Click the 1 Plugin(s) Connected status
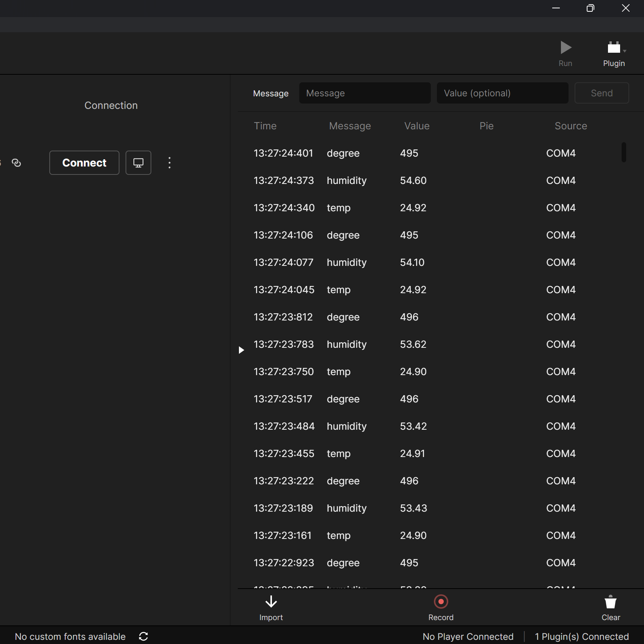The height and width of the screenshot is (644, 644). point(582,636)
